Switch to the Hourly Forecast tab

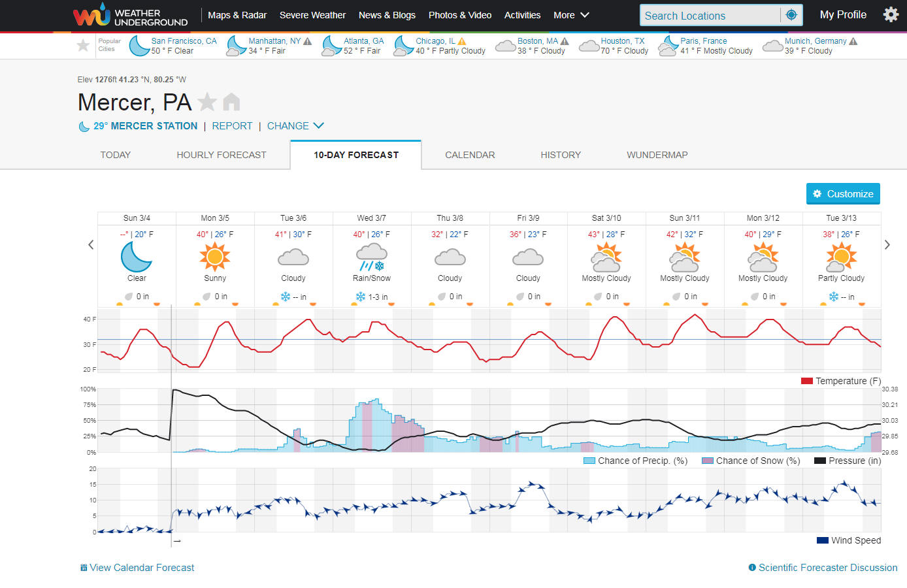[x=222, y=155]
